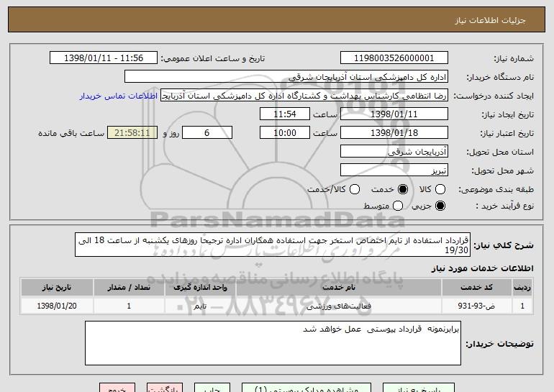Click the need date cell 1398/01/20

tap(57, 306)
